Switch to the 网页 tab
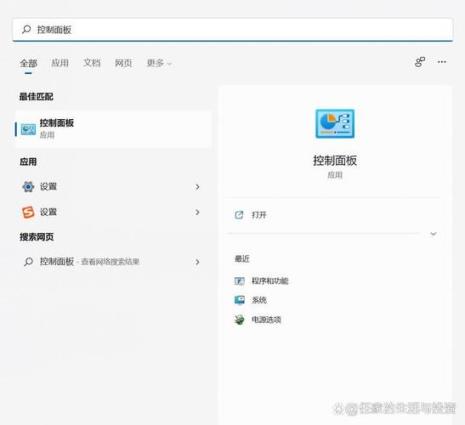This screenshot has height=425, width=465. (x=123, y=63)
